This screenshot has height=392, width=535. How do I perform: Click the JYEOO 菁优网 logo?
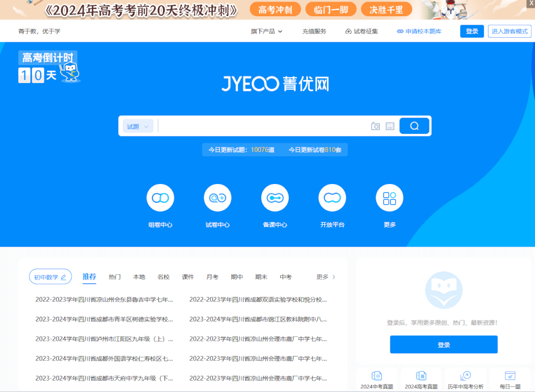[275, 84]
